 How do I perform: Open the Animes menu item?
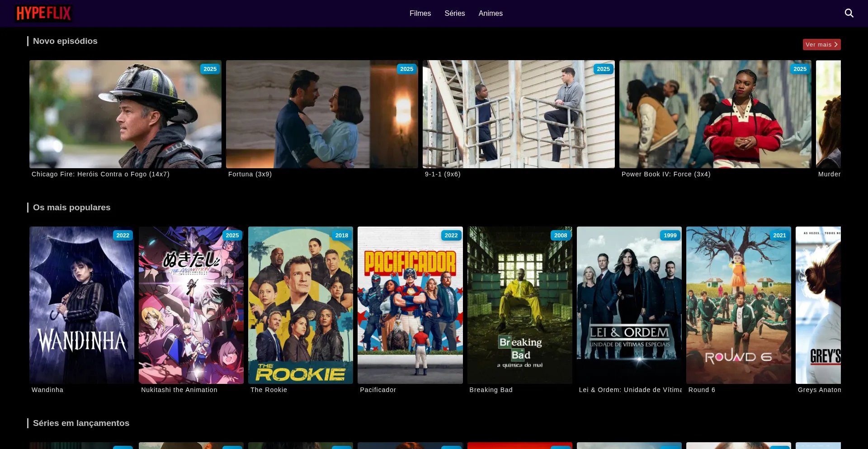pos(491,13)
